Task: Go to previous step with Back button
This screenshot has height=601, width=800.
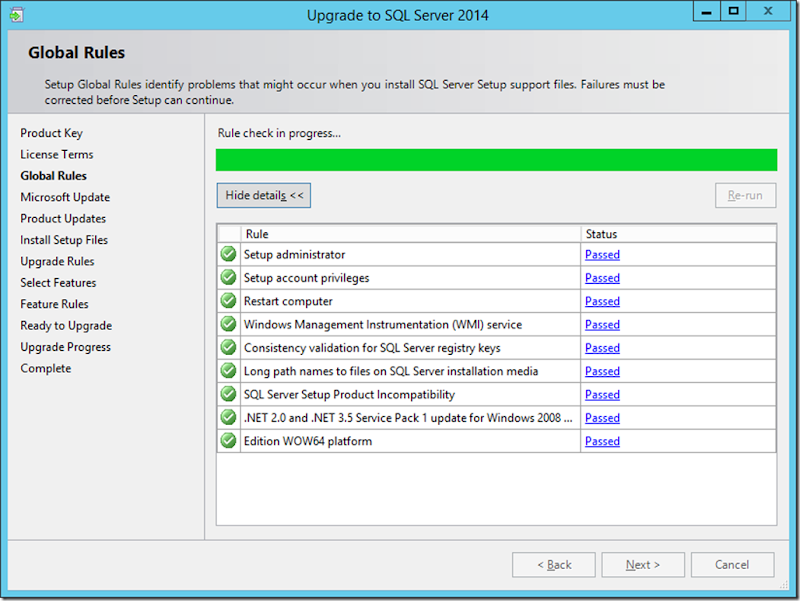Action: (554, 565)
